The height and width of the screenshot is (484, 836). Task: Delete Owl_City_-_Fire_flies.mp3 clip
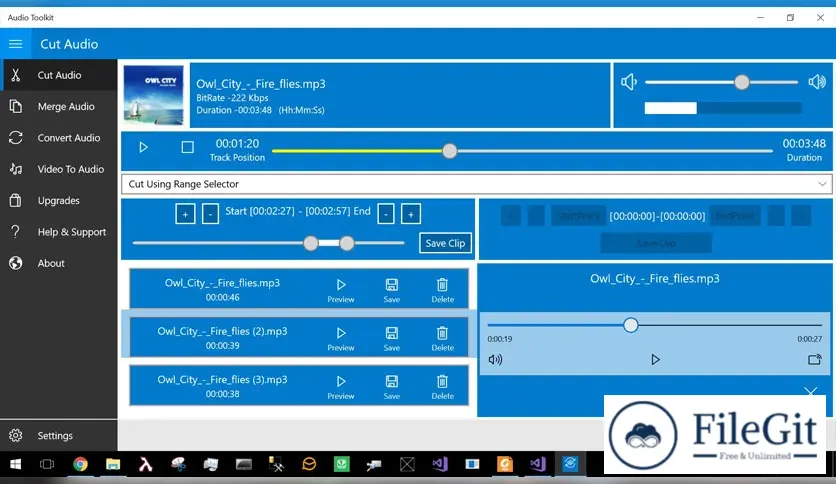point(443,291)
